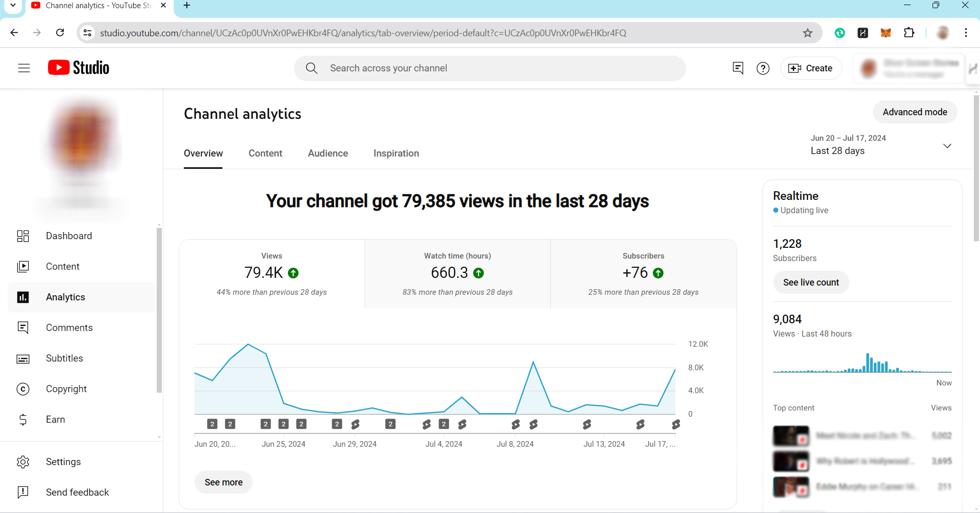The image size is (980, 513).
Task: Switch to the Audience tab
Action: [x=328, y=153]
